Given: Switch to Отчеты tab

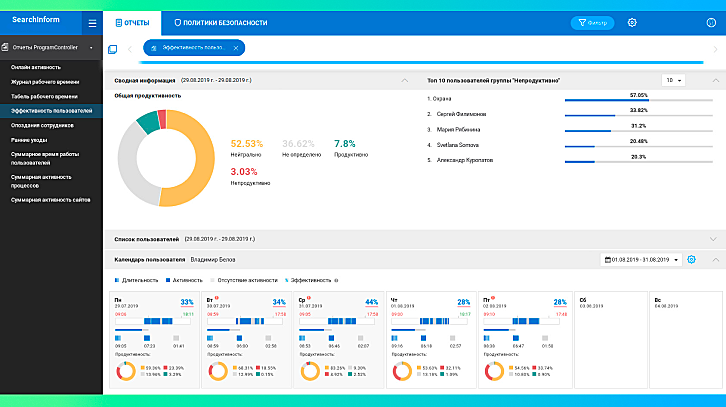Looking at the screenshot, I should click(x=132, y=22).
